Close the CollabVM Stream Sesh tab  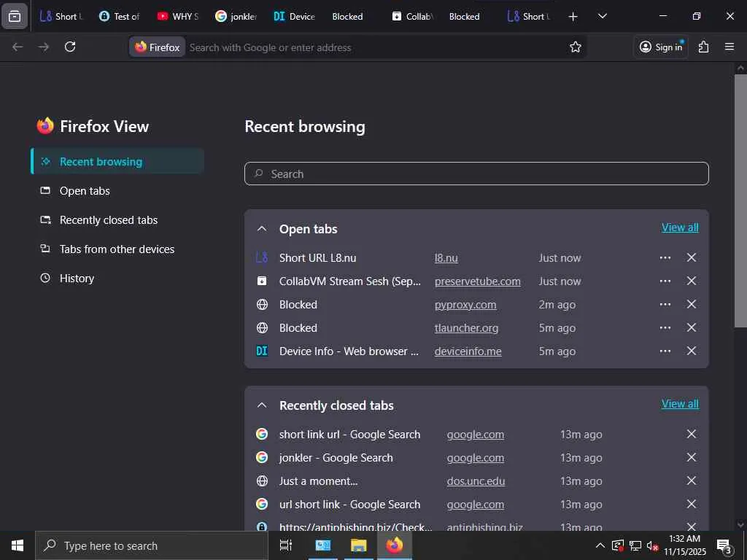[692, 281]
